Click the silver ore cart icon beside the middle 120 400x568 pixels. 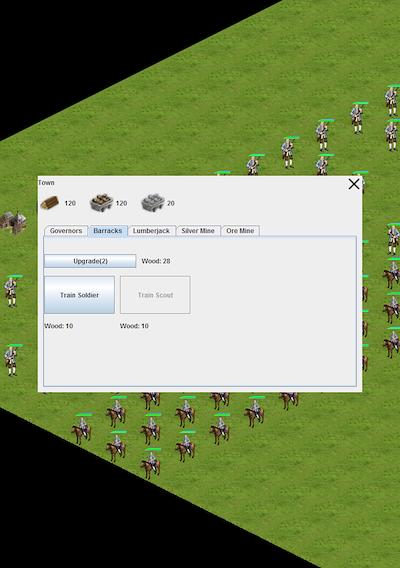coord(101,202)
